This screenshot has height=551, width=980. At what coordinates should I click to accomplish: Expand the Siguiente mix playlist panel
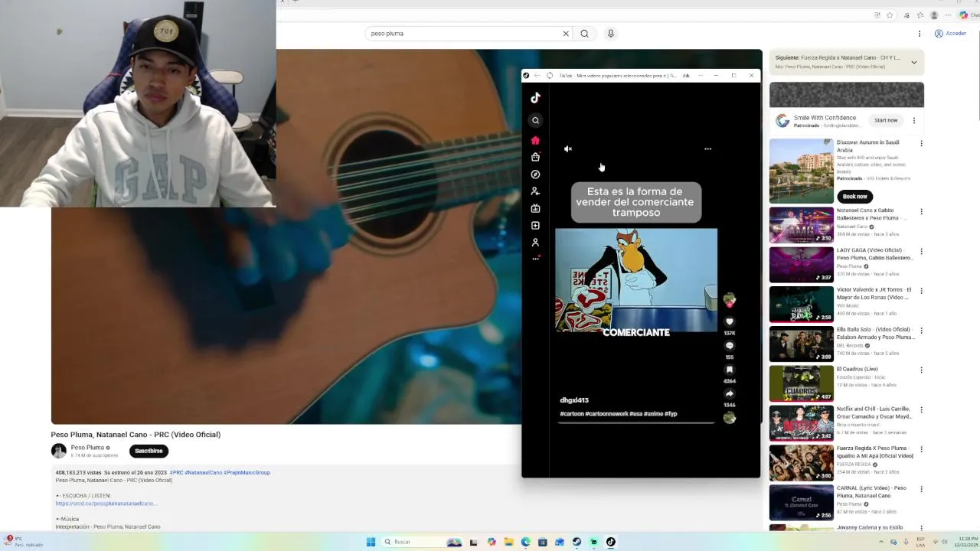pyautogui.click(x=913, y=62)
